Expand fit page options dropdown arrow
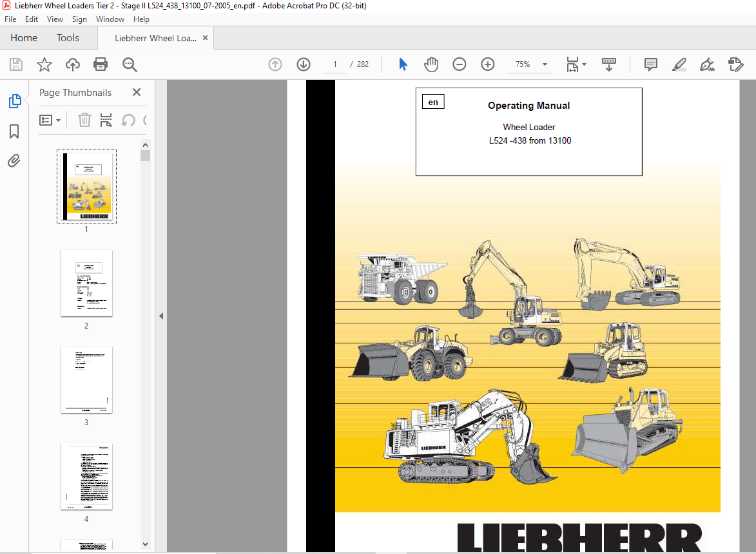 (x=585, y=64)
